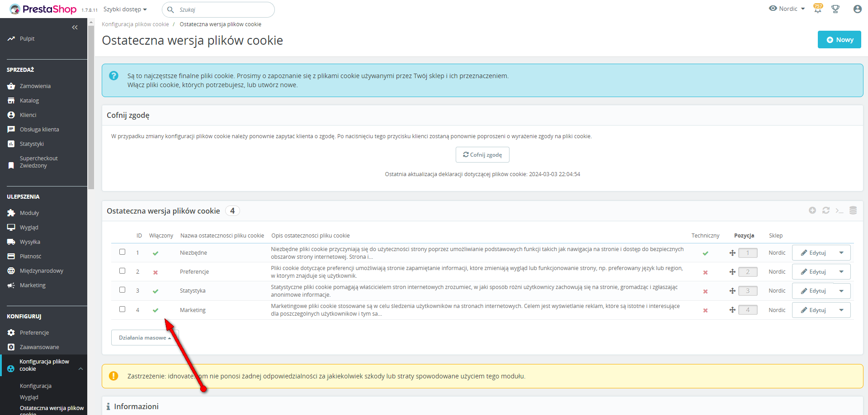Open the Działania masowe bulk actions dropdown
The image size is (868, 415).
[145, 338]
